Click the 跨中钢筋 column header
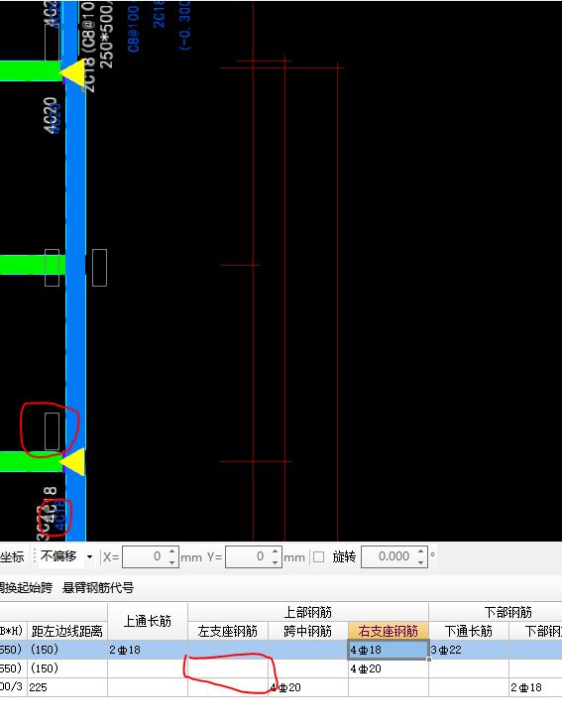Viewport: 562px width, 728px height. tap(307, 631)
